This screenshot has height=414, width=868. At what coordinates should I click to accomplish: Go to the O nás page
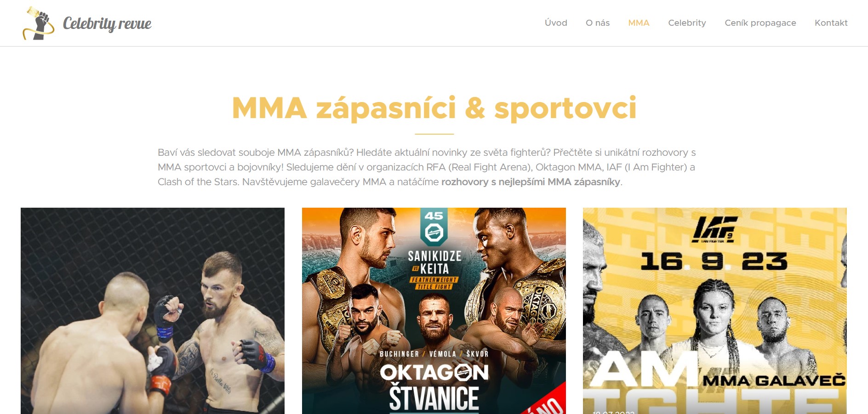point(598,23)
